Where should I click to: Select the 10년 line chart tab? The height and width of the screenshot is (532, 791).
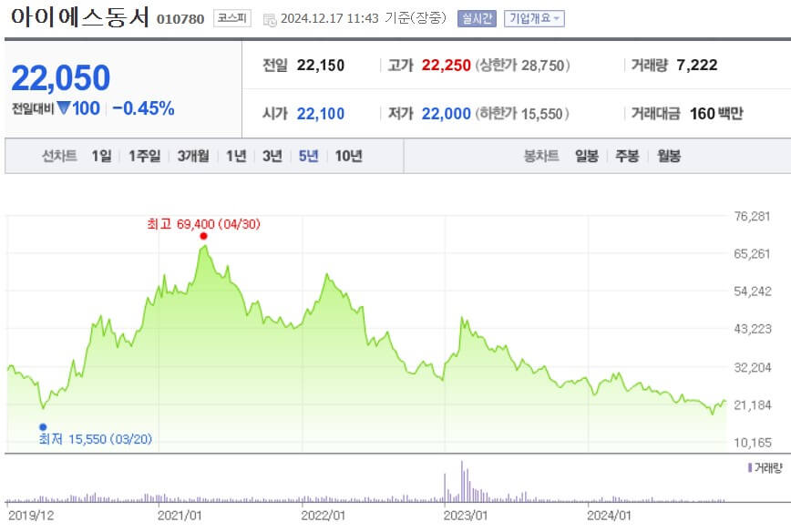[x=349, y=156]
